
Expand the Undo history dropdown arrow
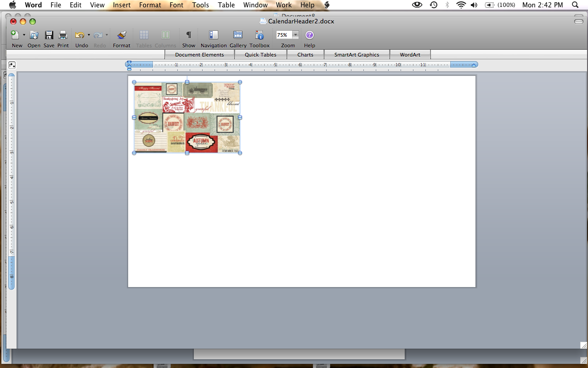(89, 35)
